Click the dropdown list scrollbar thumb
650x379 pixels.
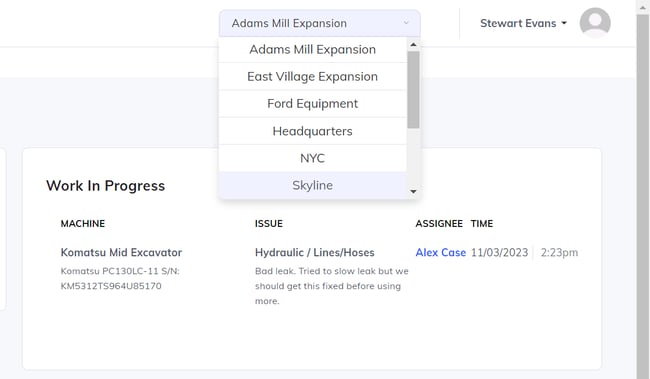(x=413, y=90)
